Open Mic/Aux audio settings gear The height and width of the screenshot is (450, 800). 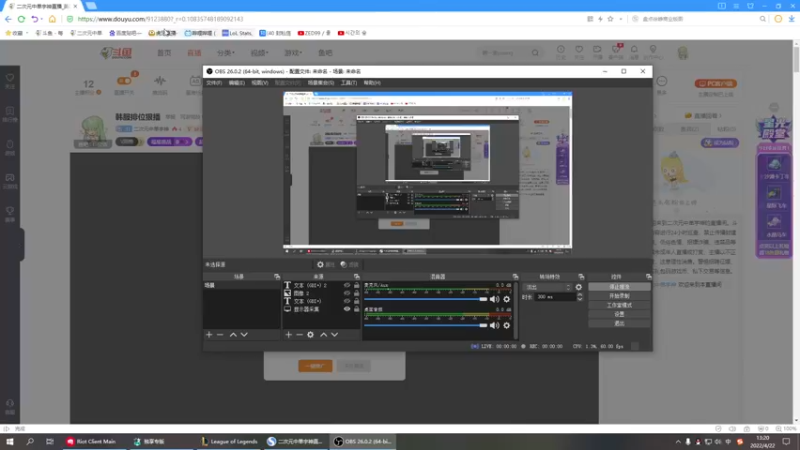(507, 299)
